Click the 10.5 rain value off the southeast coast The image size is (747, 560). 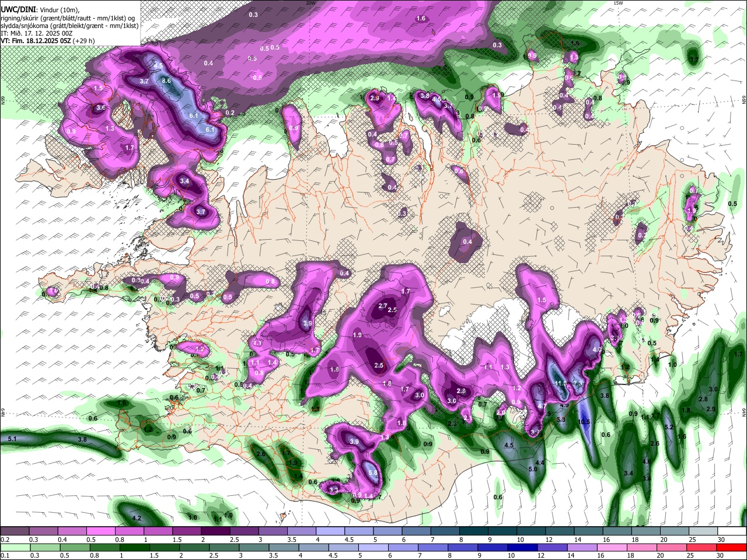[x=584, y=422]
